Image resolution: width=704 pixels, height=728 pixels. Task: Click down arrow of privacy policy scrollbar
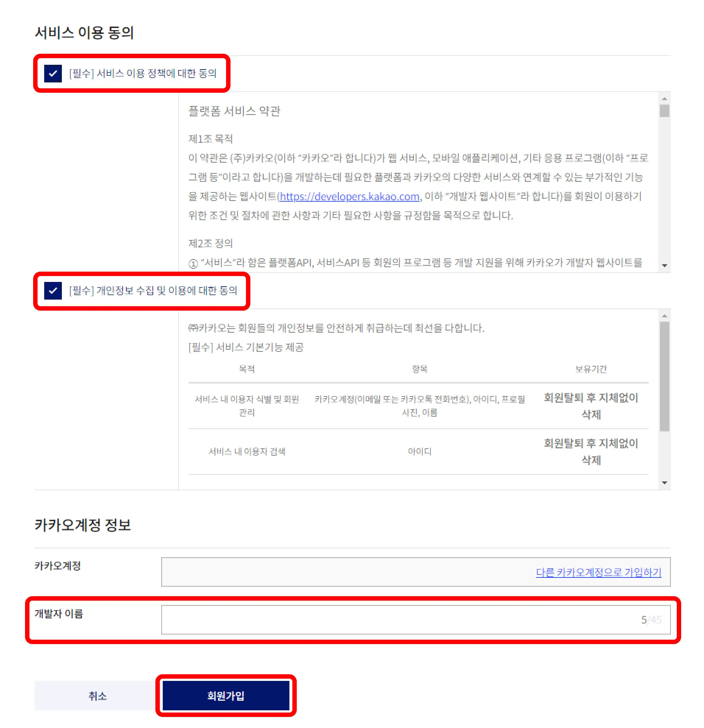pos(664,483)
